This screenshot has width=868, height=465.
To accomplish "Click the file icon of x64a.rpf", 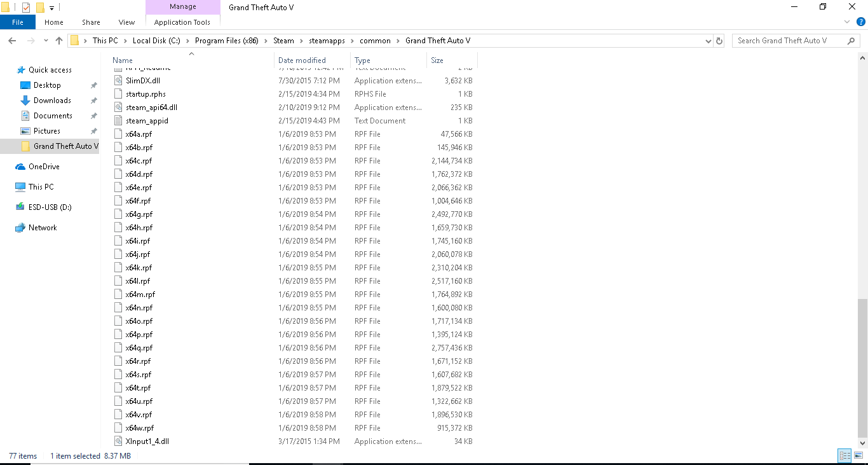I will [118, 134].
